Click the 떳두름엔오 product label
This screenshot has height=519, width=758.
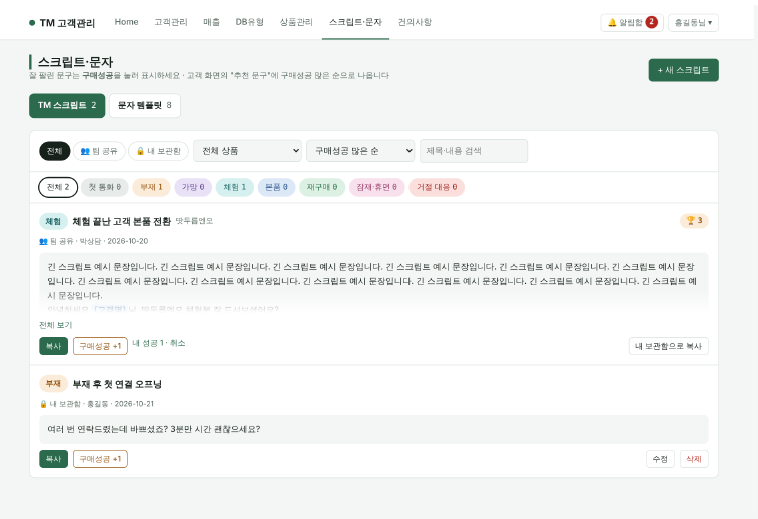[194, 221]
